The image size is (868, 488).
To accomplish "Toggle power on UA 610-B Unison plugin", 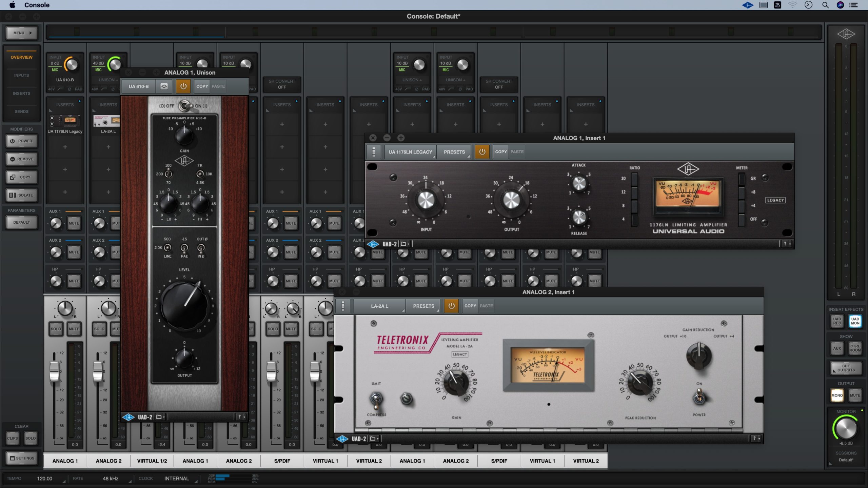I will click(183, 86).
